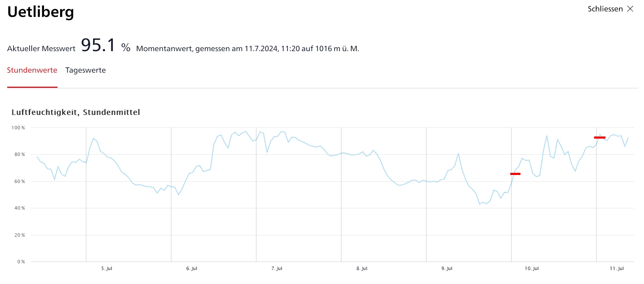Click the 0 % y-axis label

pyautogui.click(x=21, y=262)
